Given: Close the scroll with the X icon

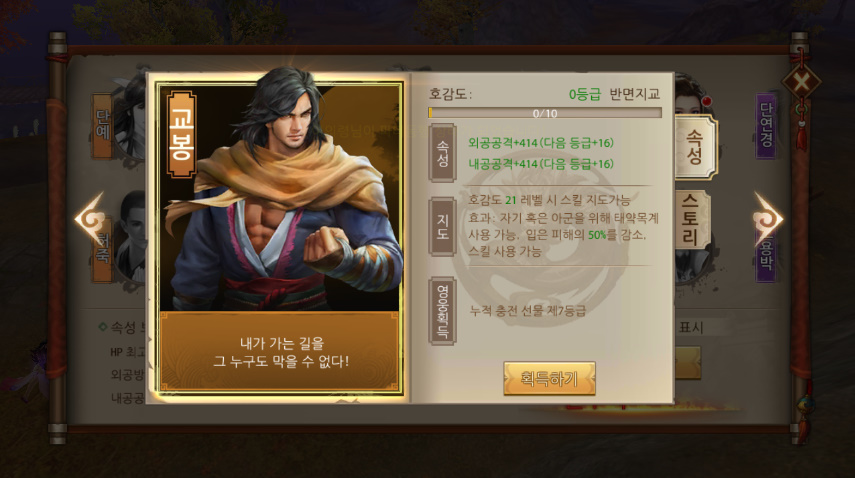Looking at the screenshot, I should [x=801, y=82].
